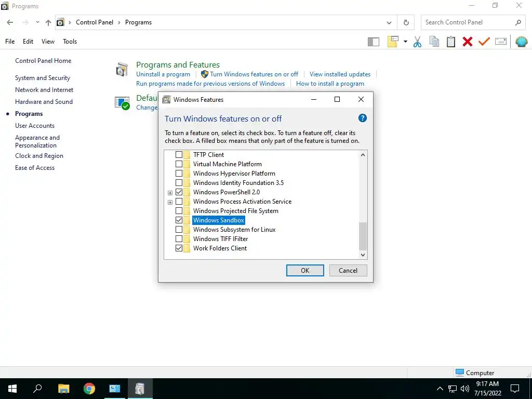This screenshot has height=399, width=532.
Task: Click Control Panel in the breadcrumb
Action: [x=95, y=22]
